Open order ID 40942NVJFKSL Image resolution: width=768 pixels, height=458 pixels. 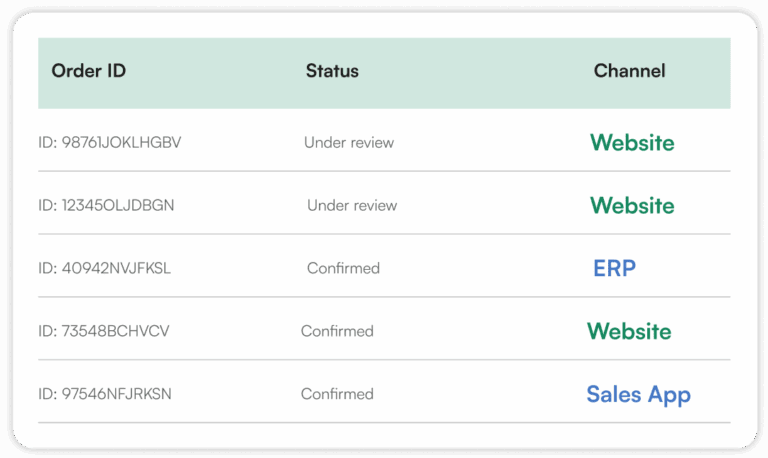point(105,269)
